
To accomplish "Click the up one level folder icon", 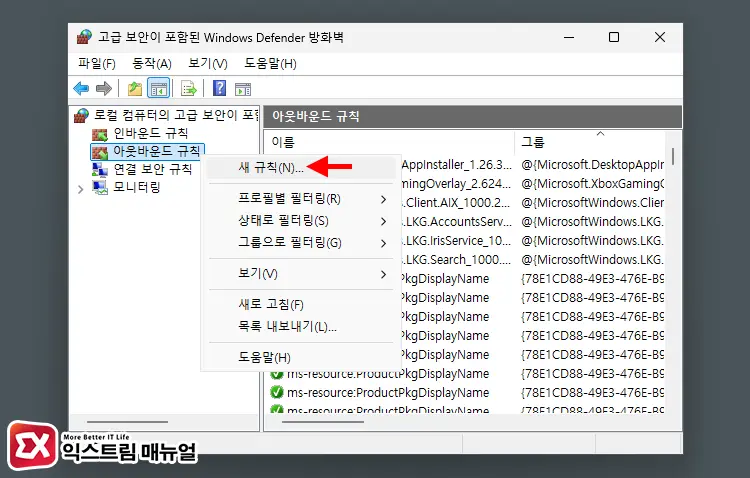I will click(x=135, y=89).
